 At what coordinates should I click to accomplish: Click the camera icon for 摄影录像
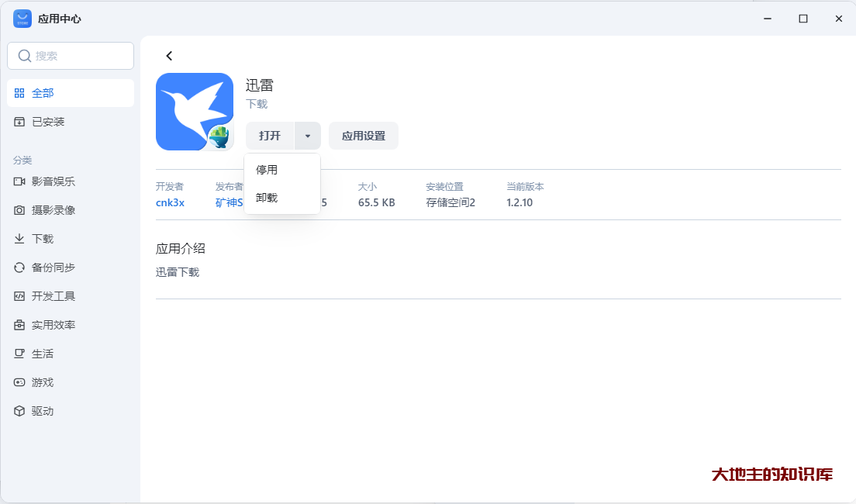click(19, 210)
